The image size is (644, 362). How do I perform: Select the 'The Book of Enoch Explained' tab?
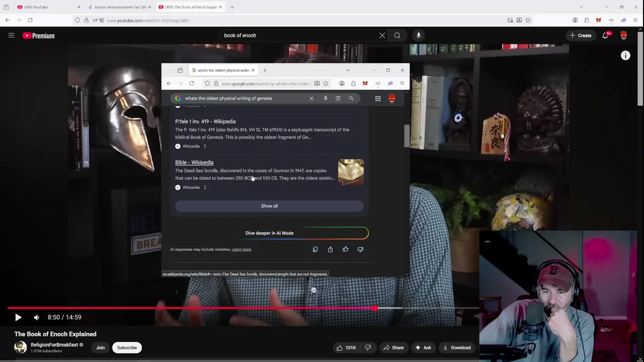(190, 7)
